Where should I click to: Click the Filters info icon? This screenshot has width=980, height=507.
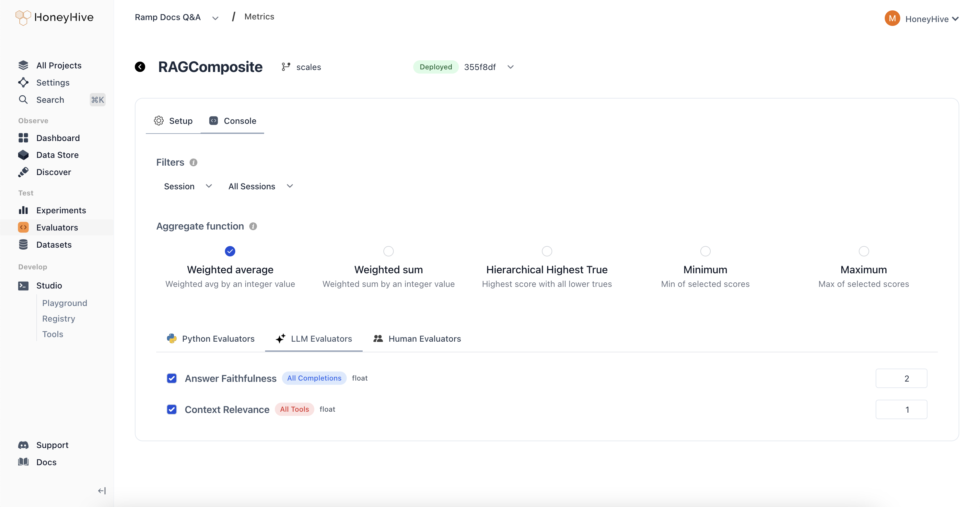[193, 162]
